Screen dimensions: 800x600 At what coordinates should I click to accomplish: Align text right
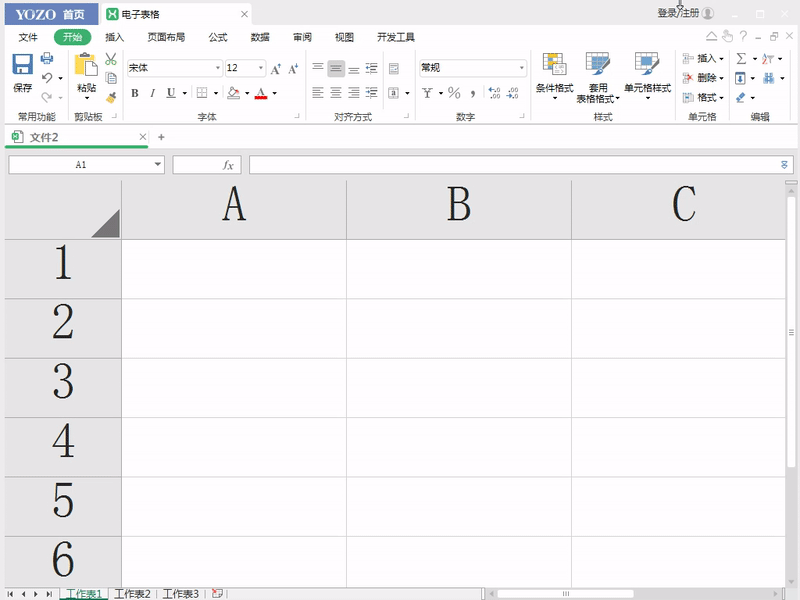[354, 93]
